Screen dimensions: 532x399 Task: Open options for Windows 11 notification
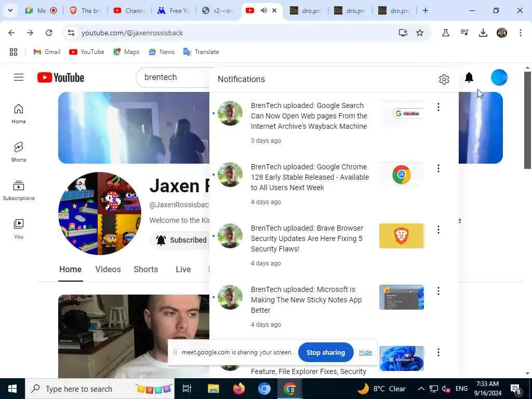point(438,353)
